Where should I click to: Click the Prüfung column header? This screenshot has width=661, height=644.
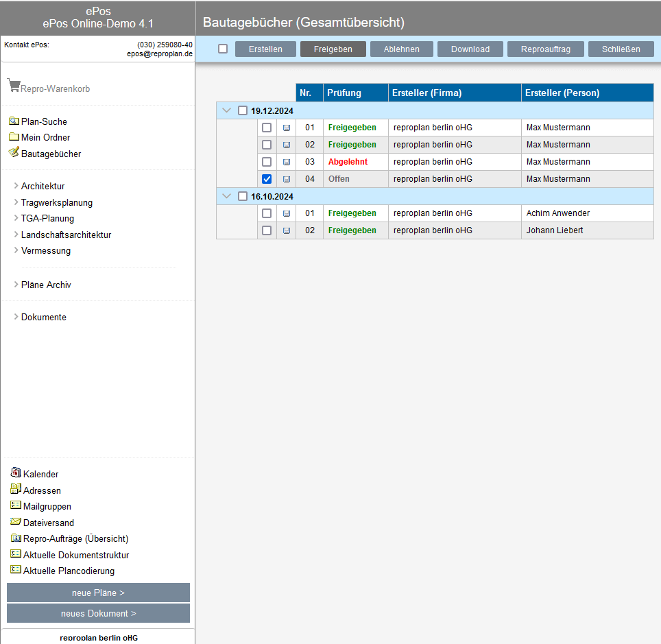(356, 93)
